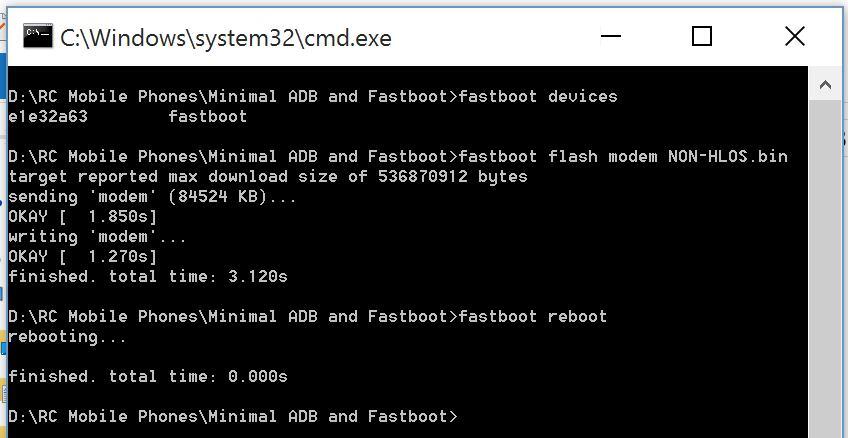This screenshot has height=438, width=848.
Task: Minimize the cmd.exe window
Action: [611, 37]
